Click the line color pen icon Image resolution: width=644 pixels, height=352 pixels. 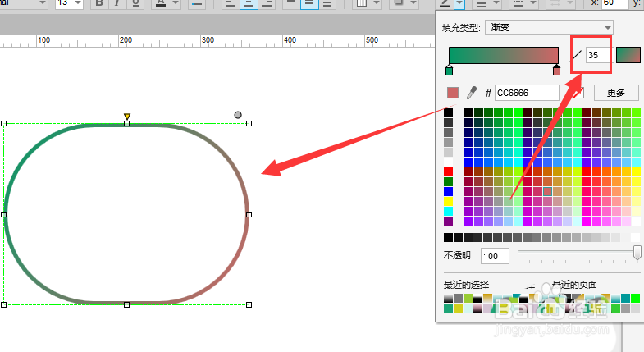(x=445, y=4)
